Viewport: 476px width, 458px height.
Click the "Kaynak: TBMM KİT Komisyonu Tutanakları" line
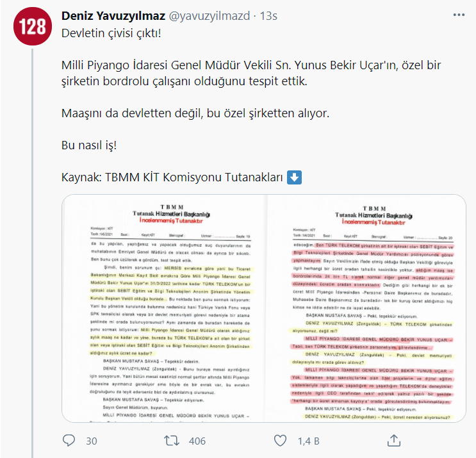coord(172,177)
